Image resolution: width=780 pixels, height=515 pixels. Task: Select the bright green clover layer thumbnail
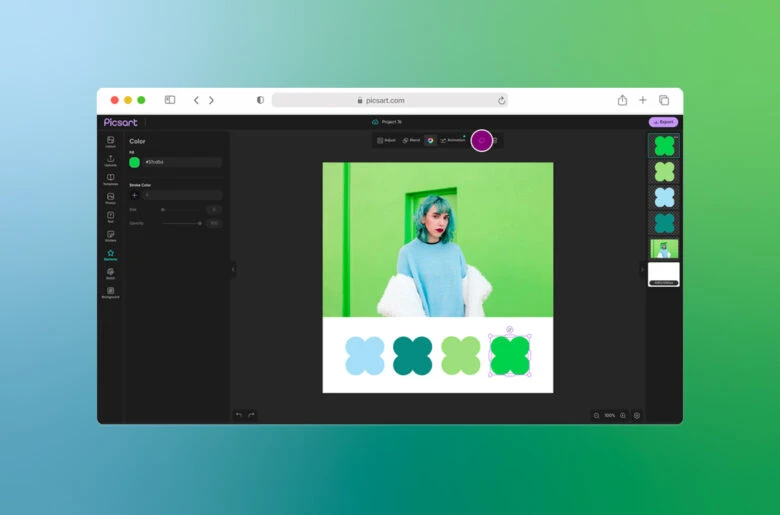[664, 146]
